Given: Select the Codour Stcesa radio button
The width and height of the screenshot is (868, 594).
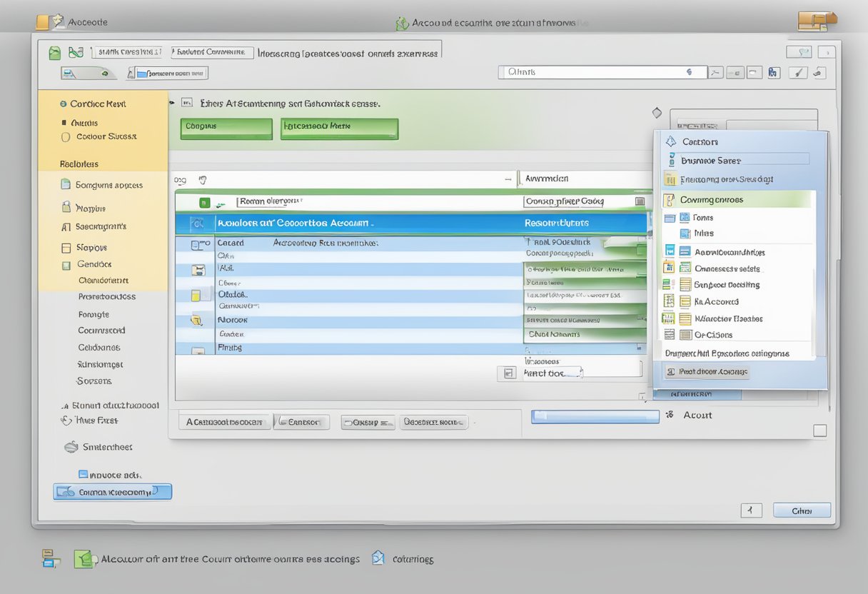Looking at the screenshot, I should tap(66, 136).
